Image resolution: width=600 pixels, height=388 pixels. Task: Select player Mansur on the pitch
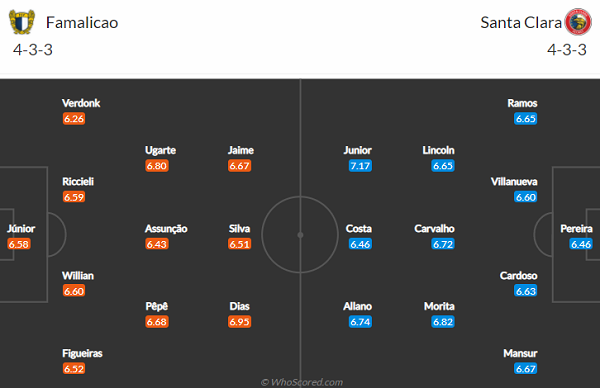[x=520, y=353]
